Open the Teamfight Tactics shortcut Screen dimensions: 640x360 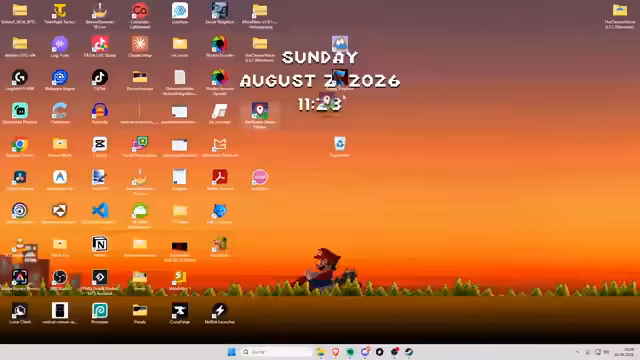click(60, 13)
